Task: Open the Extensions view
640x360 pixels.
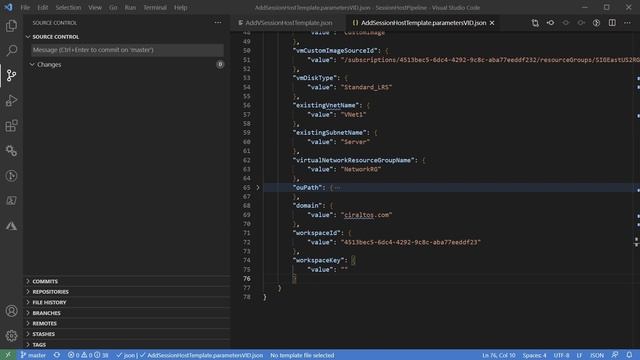Action: [x=11, y=125]
